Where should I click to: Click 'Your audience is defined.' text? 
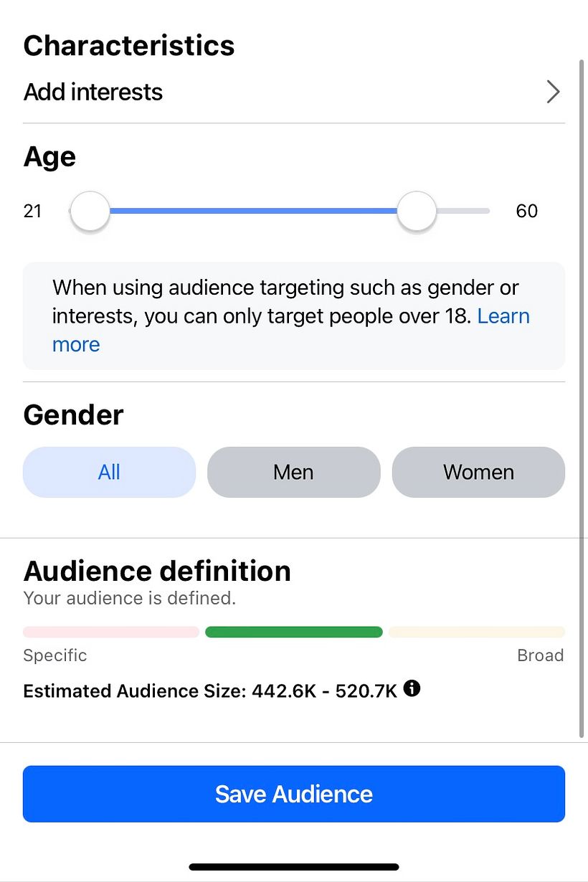click(130, 597)
